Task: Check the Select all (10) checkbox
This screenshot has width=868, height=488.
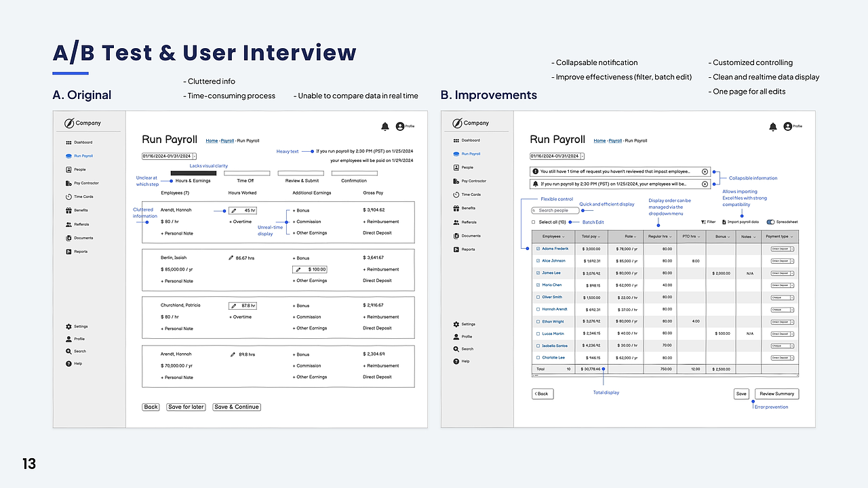Action: pos(533,222)
